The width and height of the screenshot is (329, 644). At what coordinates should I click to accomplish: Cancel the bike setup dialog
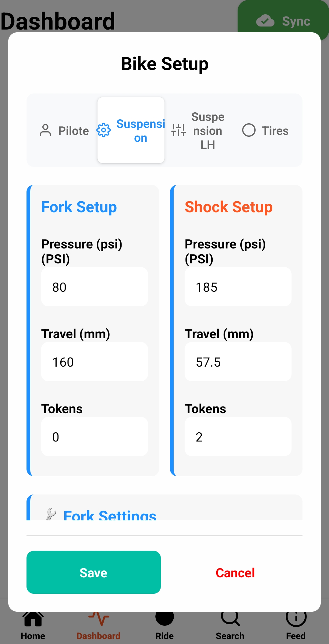(235, 573)
